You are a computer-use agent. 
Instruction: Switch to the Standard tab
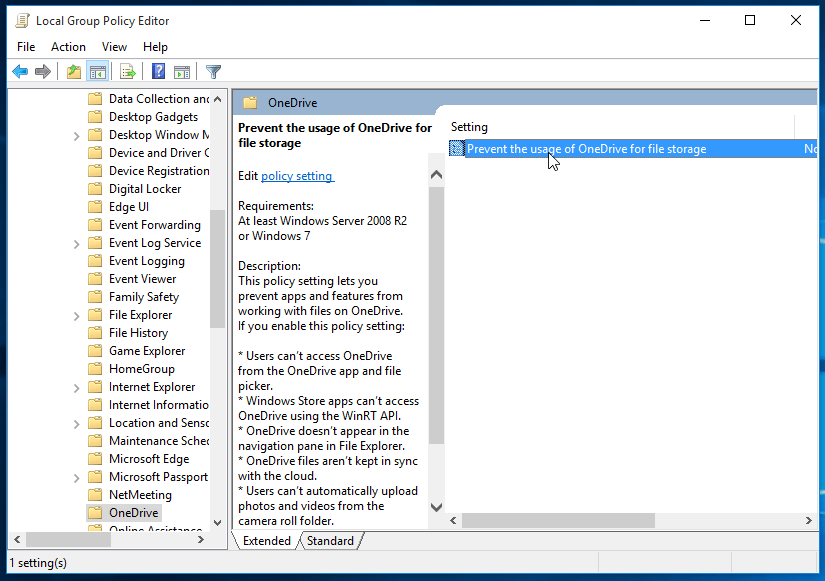point(331,540)
